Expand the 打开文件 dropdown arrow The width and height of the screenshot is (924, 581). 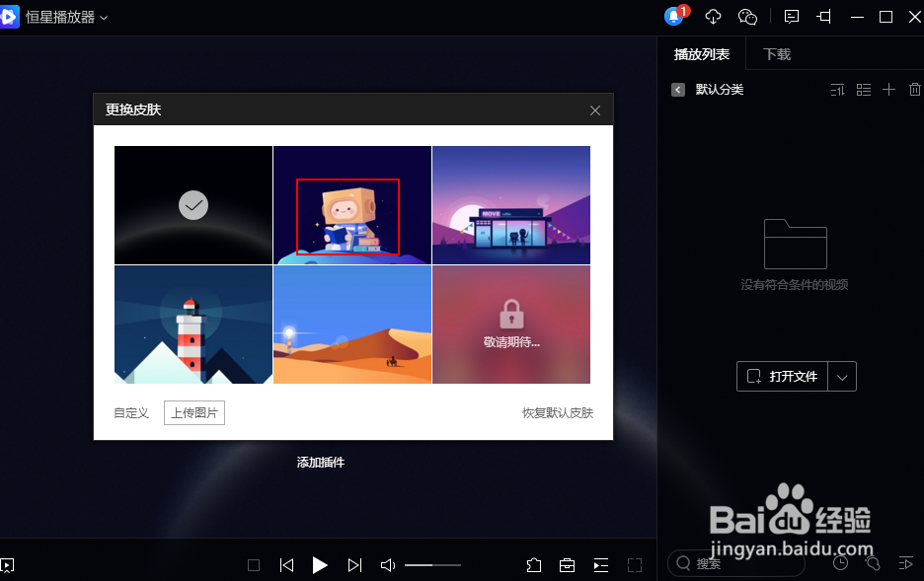pos(842,377)
